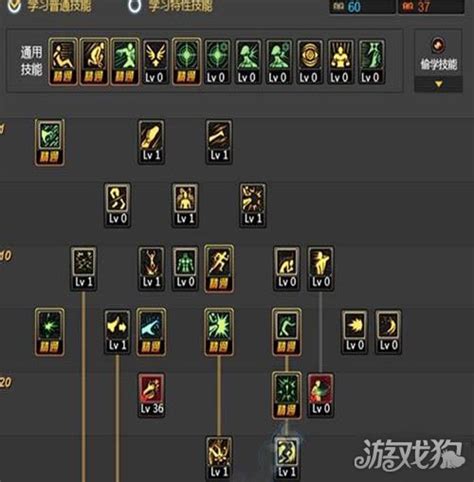
Task: Expand the 偷学技能 dropdown arrow
Action: coord(439,84)
